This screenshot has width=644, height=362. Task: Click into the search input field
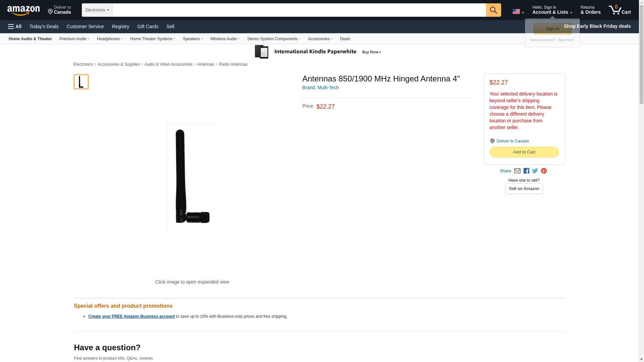pos(299,10)
